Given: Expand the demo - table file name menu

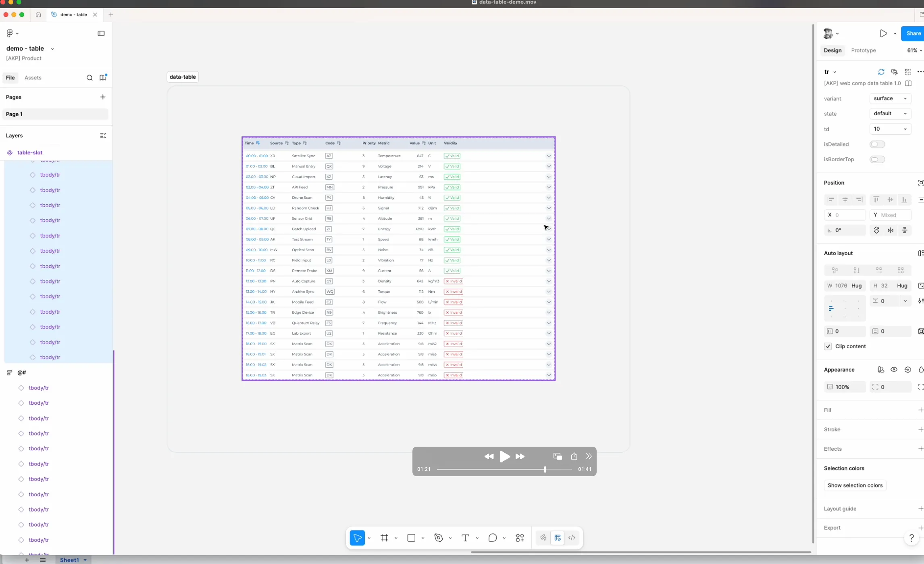Looking at the screenshot, I should [x=52, y=49].
